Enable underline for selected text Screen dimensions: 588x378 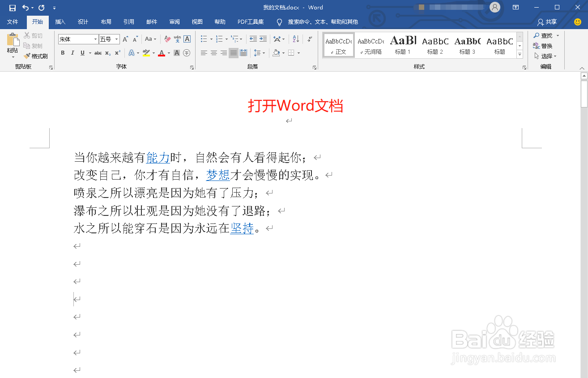click(x=82, y=53)
